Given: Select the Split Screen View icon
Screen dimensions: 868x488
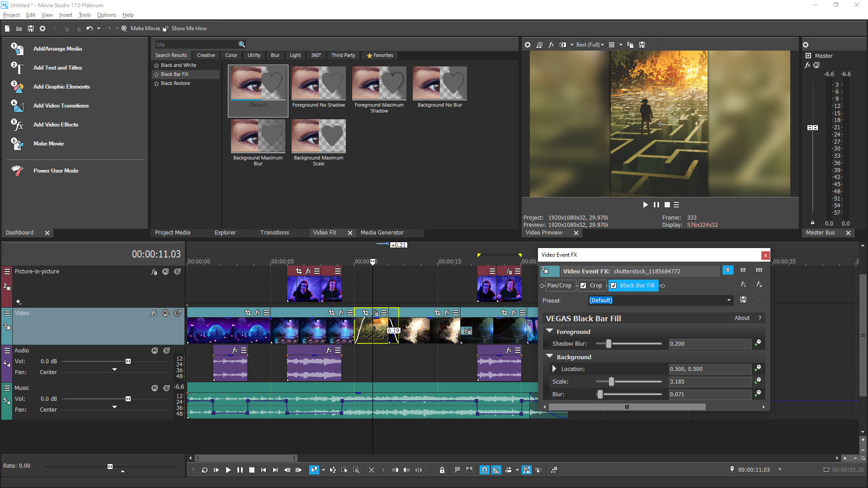Looking at the screenshot, I should [x=563, y=44].
